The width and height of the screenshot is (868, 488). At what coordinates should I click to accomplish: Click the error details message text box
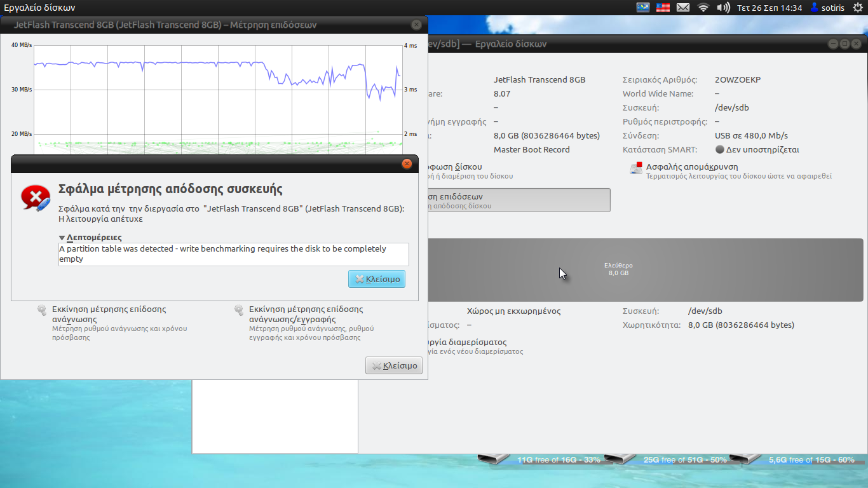pyautogui.click(x=233, y=254)
